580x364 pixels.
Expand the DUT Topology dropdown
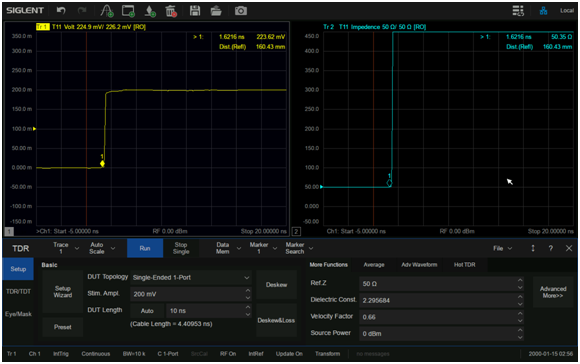point(191,277)
